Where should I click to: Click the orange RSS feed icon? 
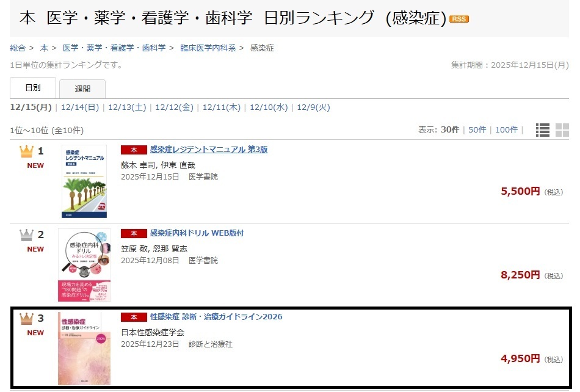pos(459,19)
